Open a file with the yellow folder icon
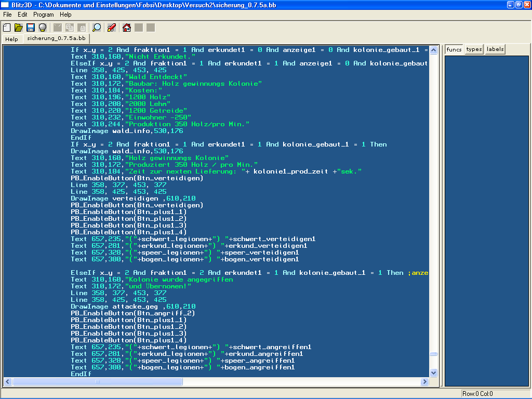This screenshot has width=532, height=399. (x=19, y=28)
